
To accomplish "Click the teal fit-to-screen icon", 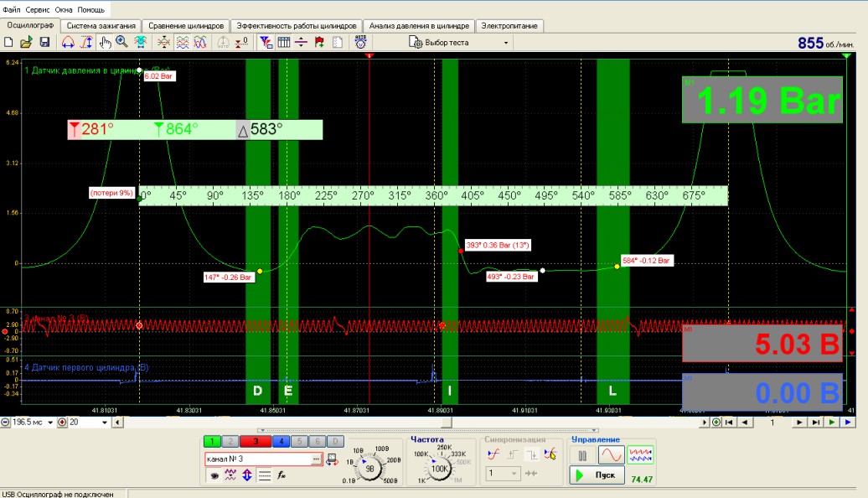I will (x=141, y=42).
